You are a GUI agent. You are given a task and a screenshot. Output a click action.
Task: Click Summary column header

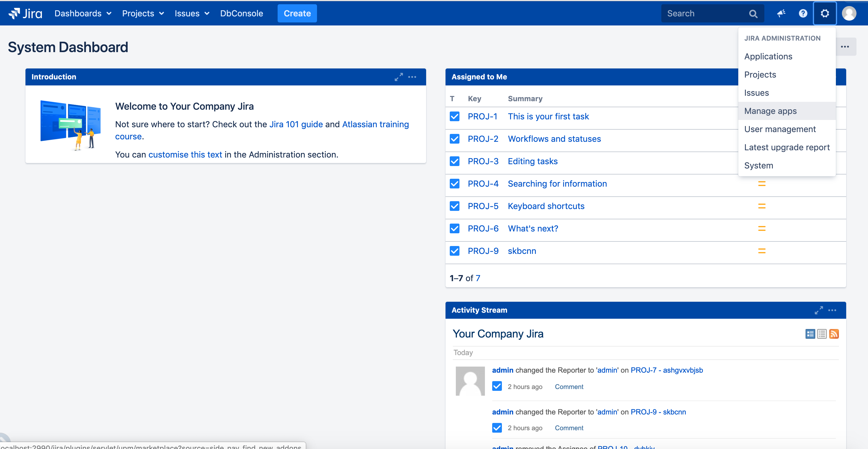tap(525, 99)
